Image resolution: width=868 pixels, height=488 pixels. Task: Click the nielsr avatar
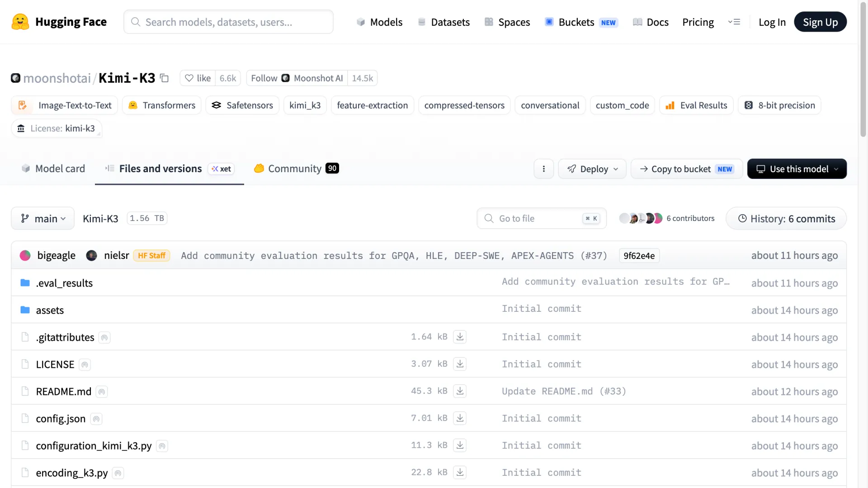coord(92,255)
